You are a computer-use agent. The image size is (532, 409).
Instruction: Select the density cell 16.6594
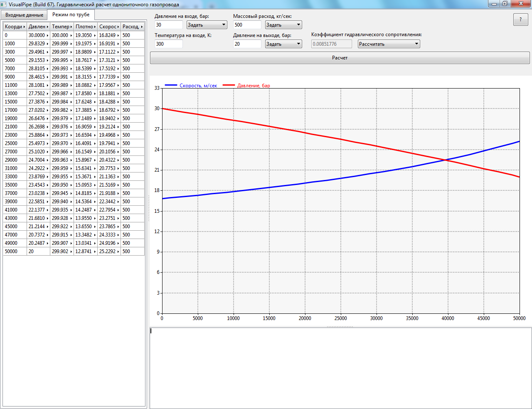(86, 135)
